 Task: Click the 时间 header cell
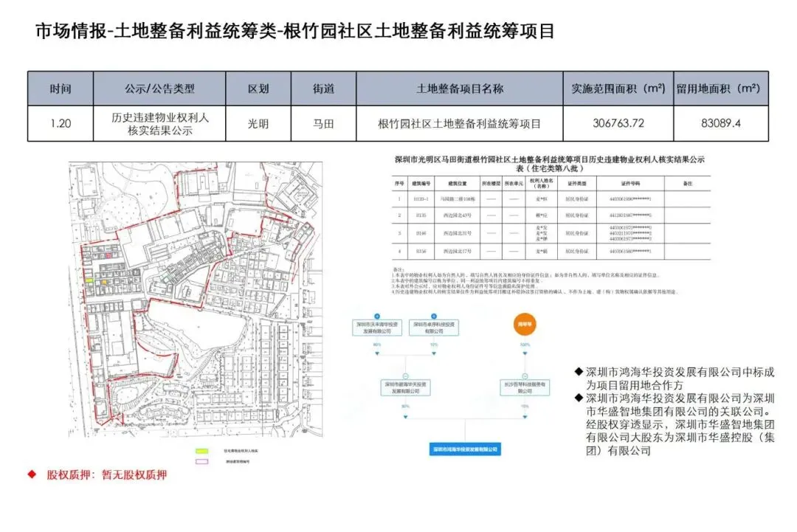coord(61,89)
